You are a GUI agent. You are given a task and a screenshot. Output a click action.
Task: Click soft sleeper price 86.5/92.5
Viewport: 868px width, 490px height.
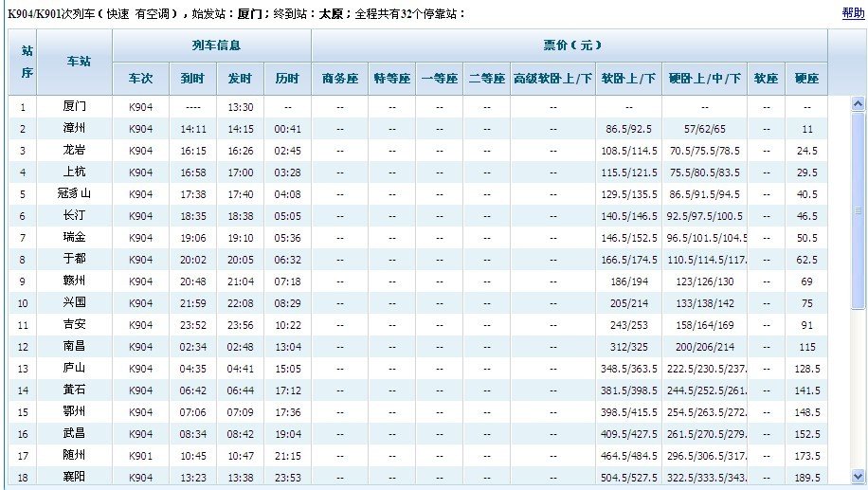[629, 129]
